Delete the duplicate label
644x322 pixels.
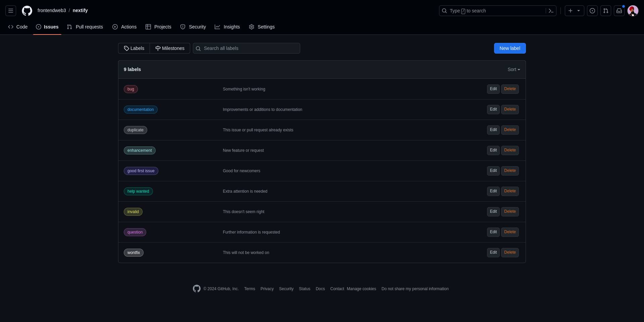click(x=510, y=130)
